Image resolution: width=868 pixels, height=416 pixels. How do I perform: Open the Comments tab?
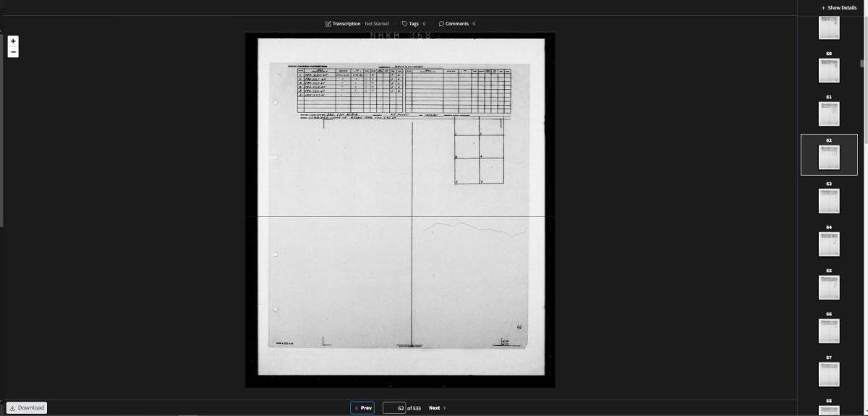[x=456, y=24]
